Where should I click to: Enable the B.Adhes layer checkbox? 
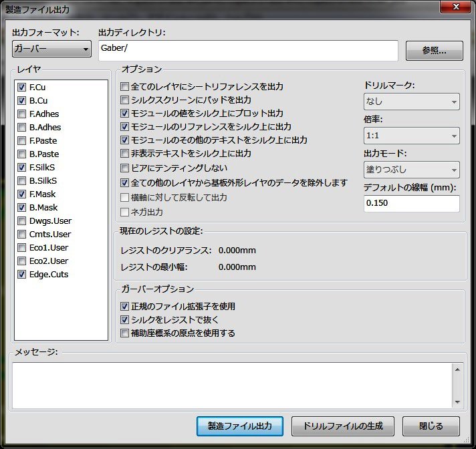click(21, 128)
